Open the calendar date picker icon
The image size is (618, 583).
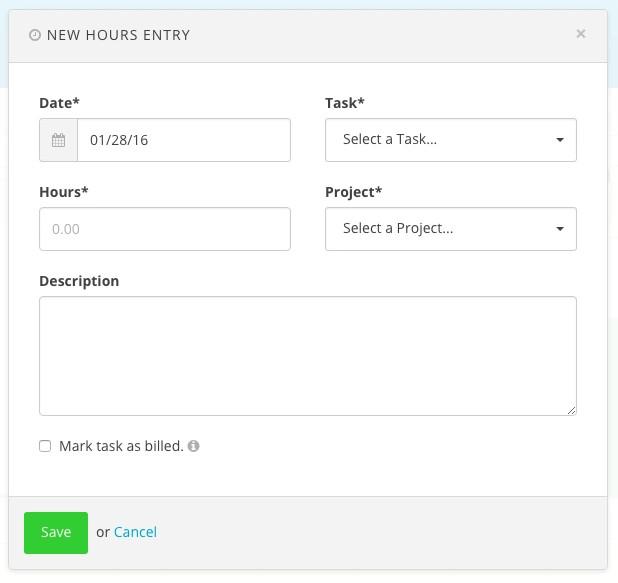click(x=59, y=140)
